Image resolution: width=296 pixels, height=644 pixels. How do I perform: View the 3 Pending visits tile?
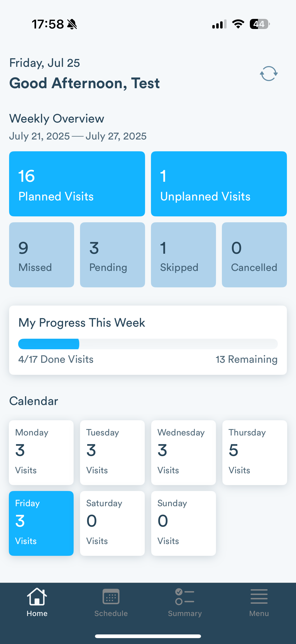pyautogui.click(x=112, y=255)
